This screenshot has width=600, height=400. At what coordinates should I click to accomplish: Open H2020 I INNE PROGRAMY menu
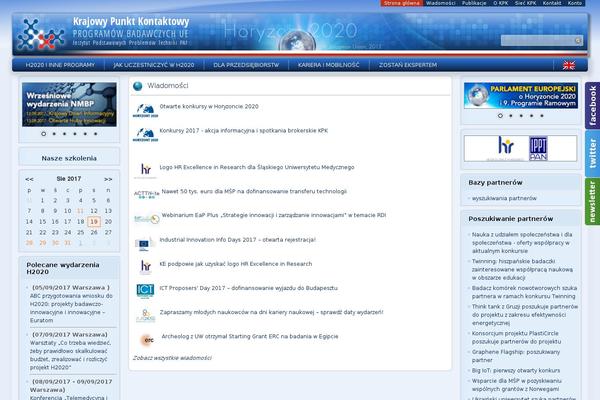tap(60, 65)
